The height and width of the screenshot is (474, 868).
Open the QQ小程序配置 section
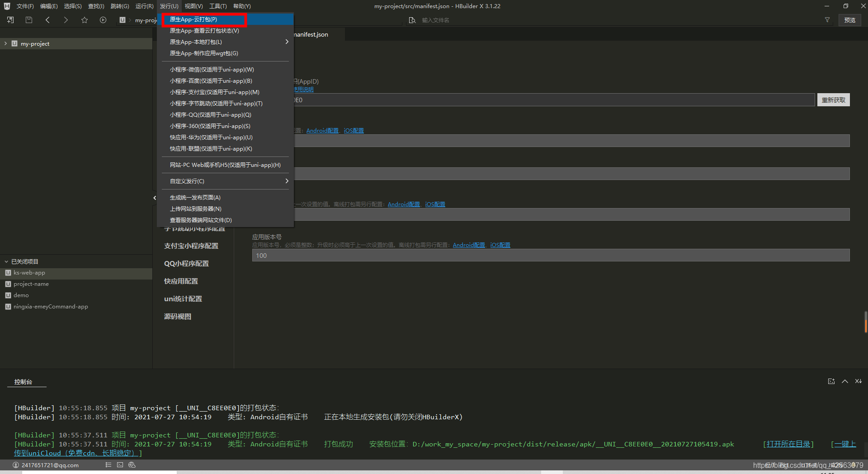(186, 264)
